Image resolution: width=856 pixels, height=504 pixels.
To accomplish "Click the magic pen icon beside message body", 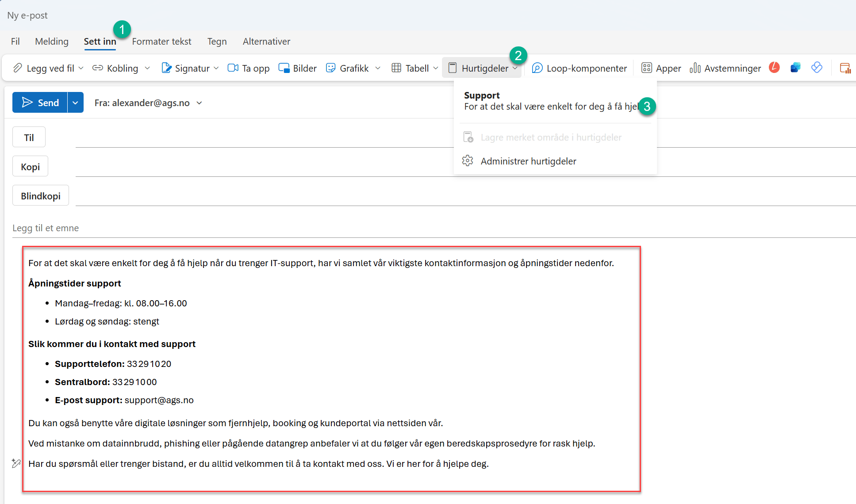I will coord(16,463).
